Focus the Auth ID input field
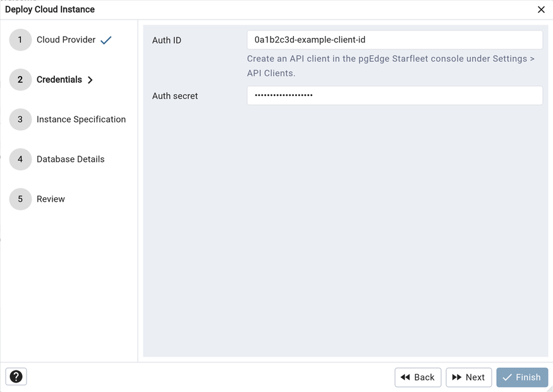553x392 pixels. (x=394, y=40)
